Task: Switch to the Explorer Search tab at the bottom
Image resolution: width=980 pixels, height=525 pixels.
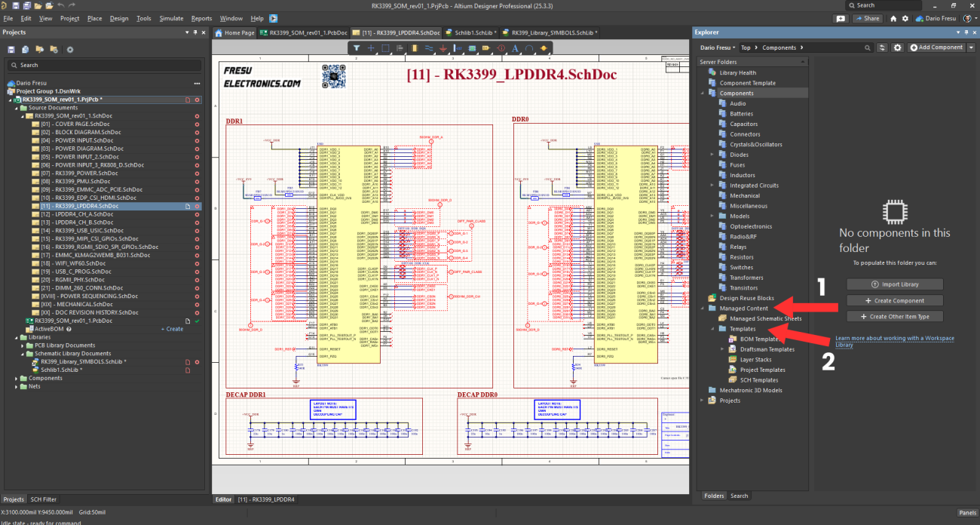Action: click(740, 496)
